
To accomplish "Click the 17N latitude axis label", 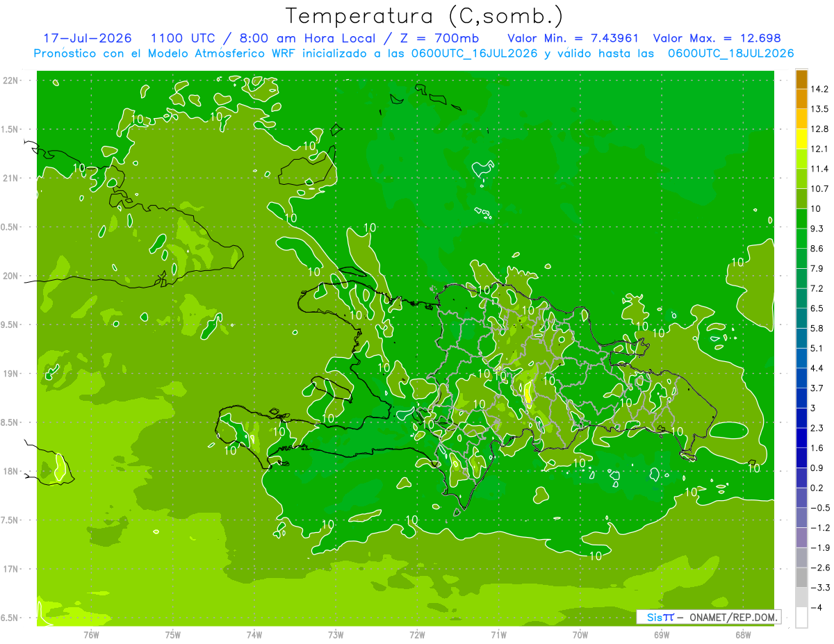I will point(11,569).
